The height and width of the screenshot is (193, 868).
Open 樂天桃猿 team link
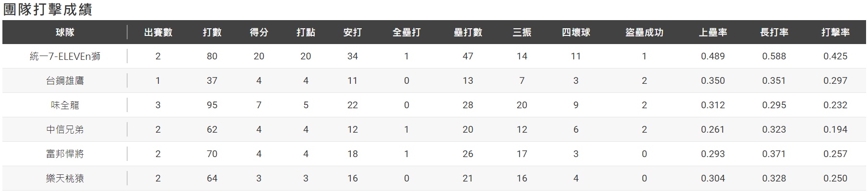[x=65, y=179]
